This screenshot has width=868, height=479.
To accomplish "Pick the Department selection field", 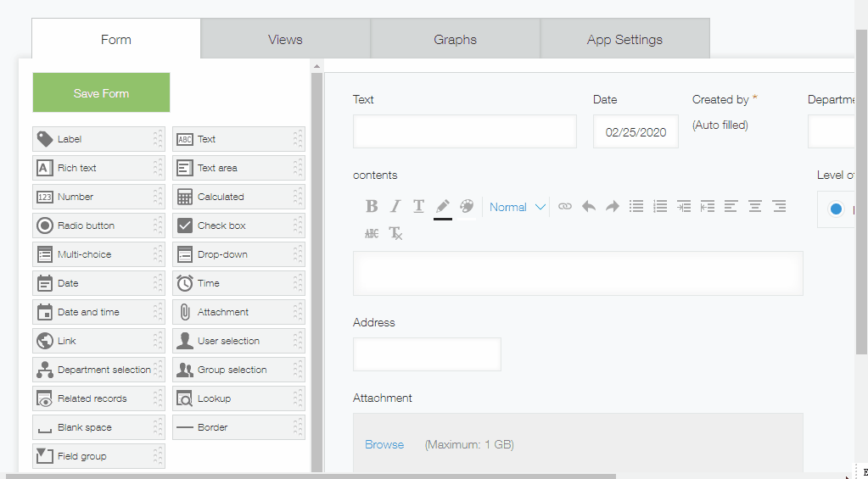I will coord(98,370).
